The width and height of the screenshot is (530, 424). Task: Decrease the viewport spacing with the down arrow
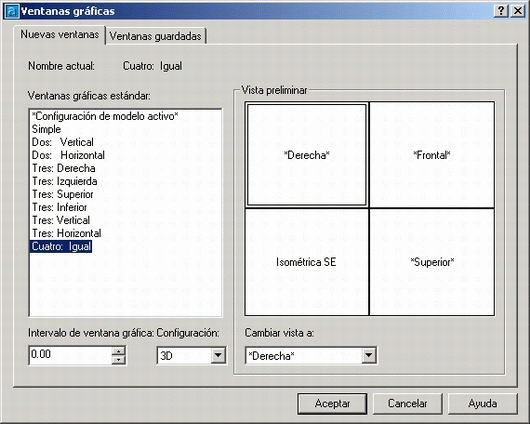[118, 359]
